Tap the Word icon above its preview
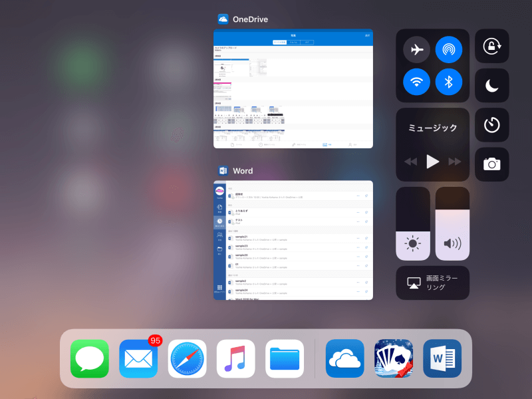Image resolution: width=532 pixels, height=399 pixels. [223, 170]
